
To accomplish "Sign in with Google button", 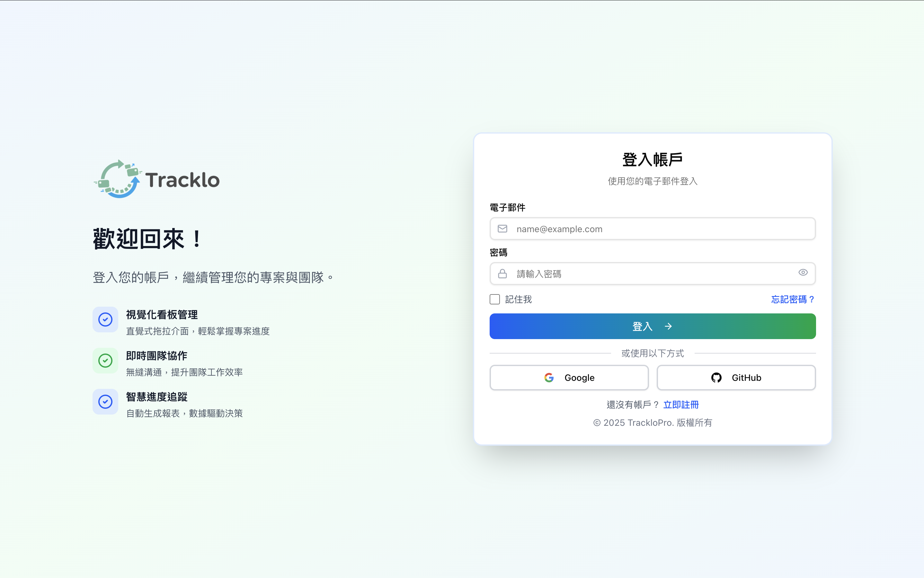I will (x=569, y=378).
